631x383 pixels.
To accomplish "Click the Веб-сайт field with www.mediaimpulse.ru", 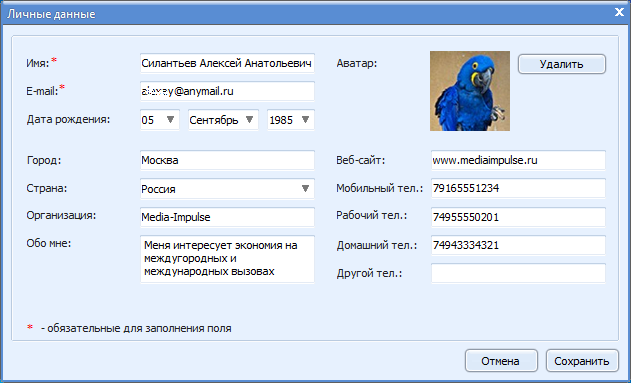I will 518,160.
